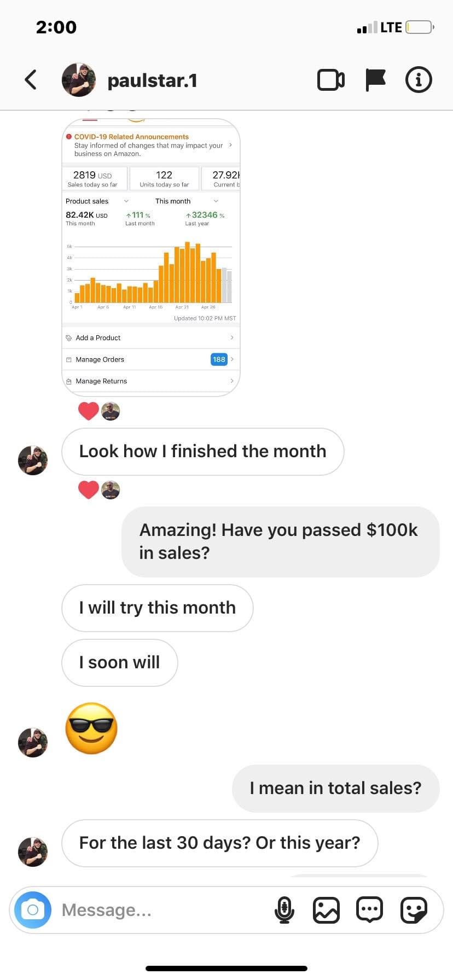This screenshot has height=980, width=453.
Task: Open conversation info icon
Action: (x=419, y=80)
